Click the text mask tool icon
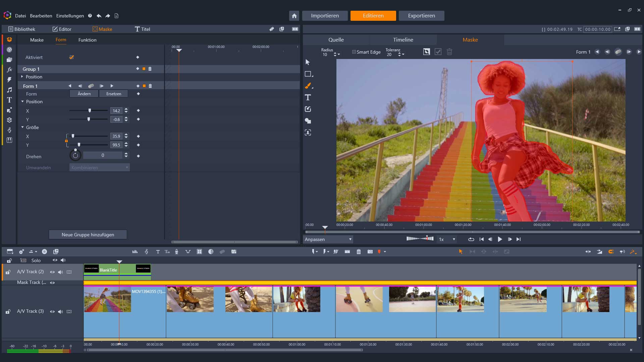This screenshot has width=644, height=362. pos(308,98)
